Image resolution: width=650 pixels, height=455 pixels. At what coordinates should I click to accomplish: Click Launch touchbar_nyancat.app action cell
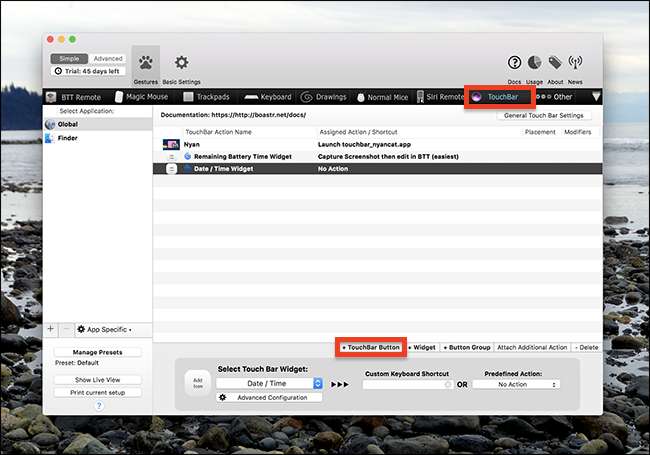[x=364, y=145]
